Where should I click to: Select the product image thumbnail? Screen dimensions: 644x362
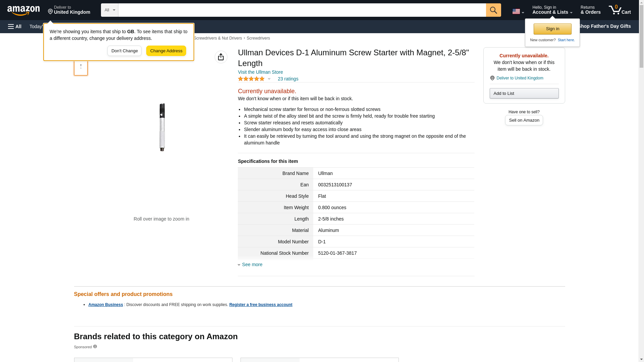[x=81, y=67]
